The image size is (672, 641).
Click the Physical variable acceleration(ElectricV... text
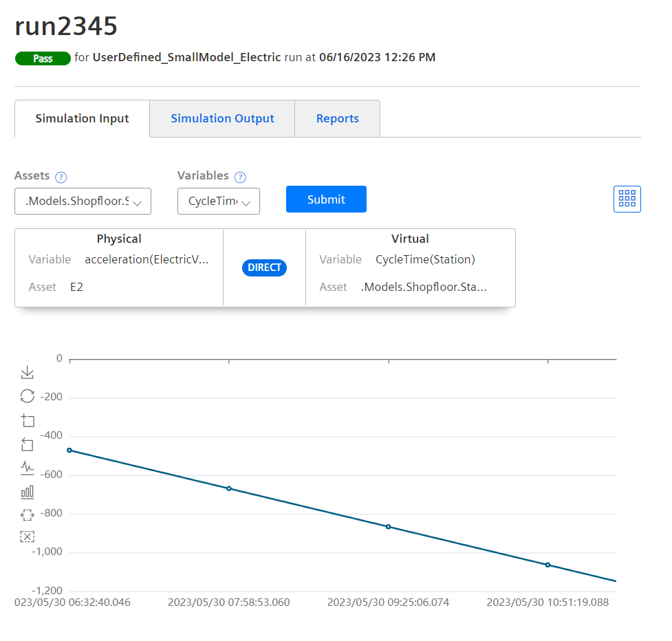click(147, 260)
